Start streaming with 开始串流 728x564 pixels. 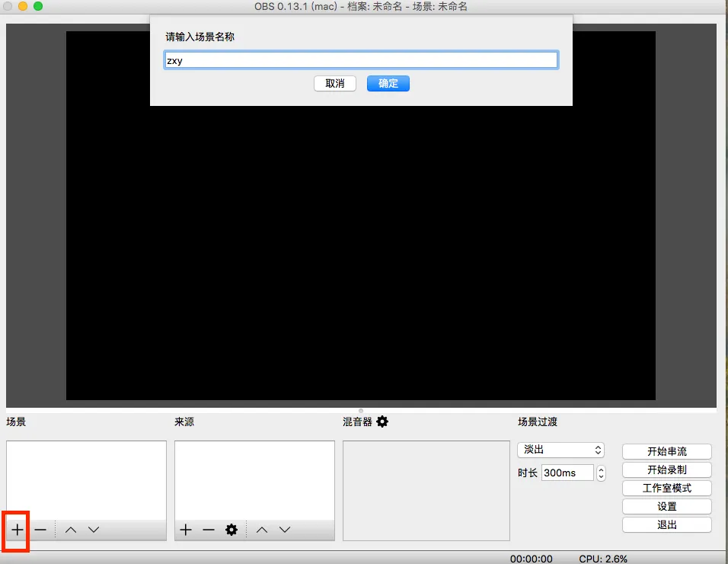click(x=666, y=450)
